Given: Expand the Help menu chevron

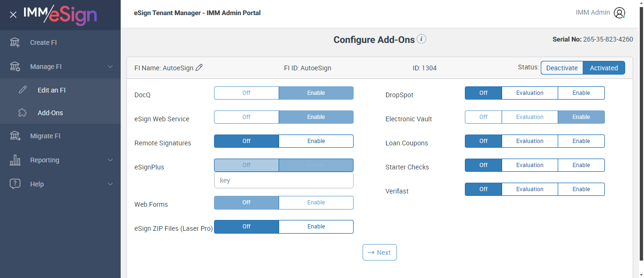Looking at the screenshot, I should pos(110,184).
